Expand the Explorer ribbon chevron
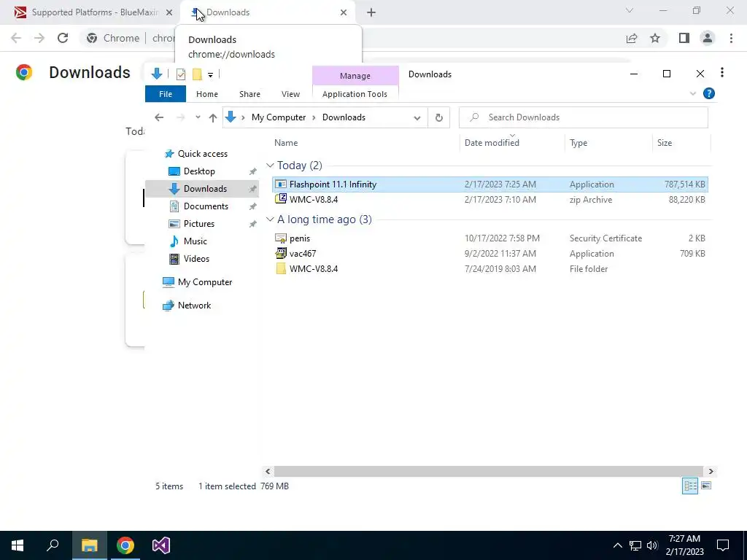 click(693, 94)
